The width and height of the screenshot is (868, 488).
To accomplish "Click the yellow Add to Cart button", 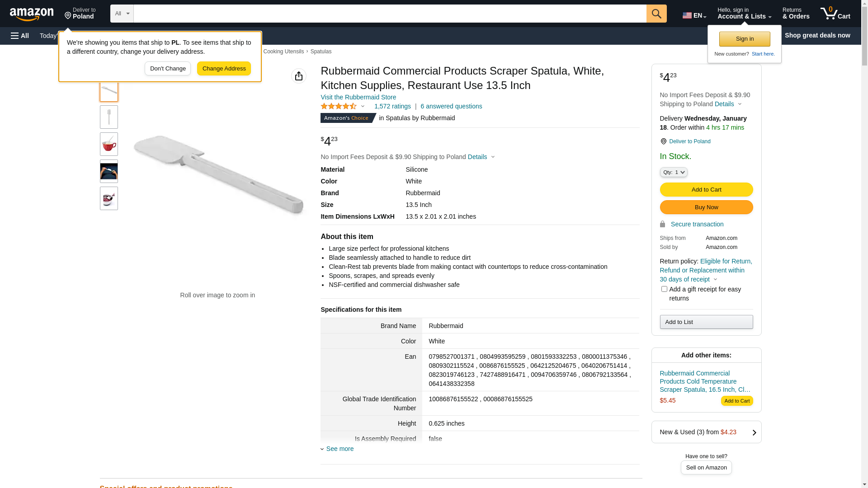I will click(706, 189).
